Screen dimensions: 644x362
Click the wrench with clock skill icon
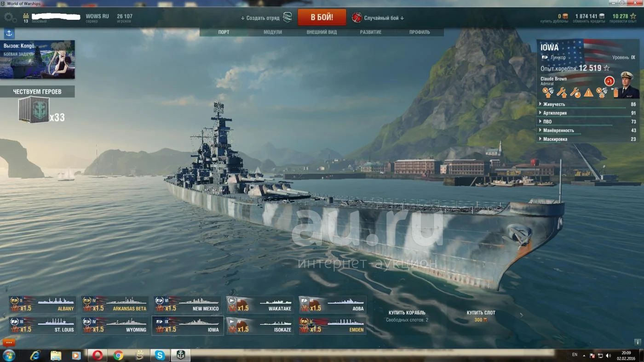575,92
